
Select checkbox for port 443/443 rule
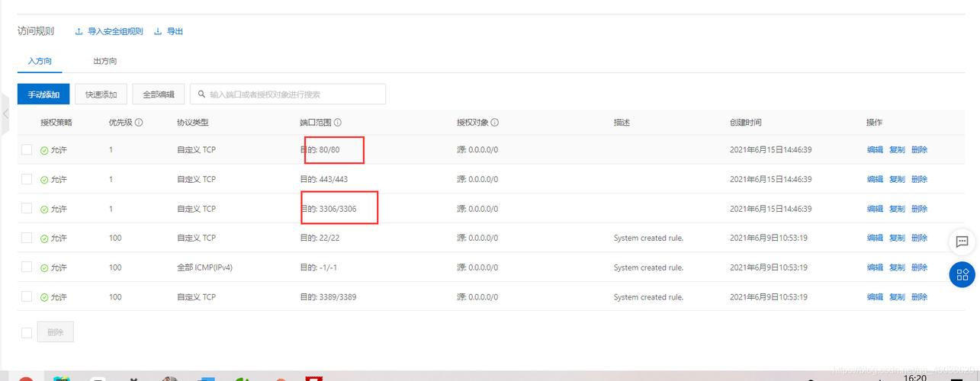(x=27, y=179)
